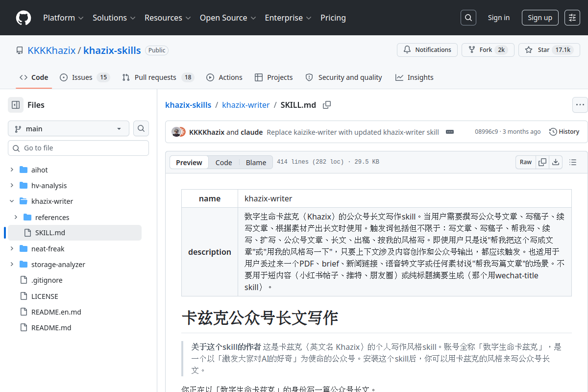Image resolution: width=588 pixels, height=392 pixels.
Task: Click the commit author avatars
Action: coord(178,132)
